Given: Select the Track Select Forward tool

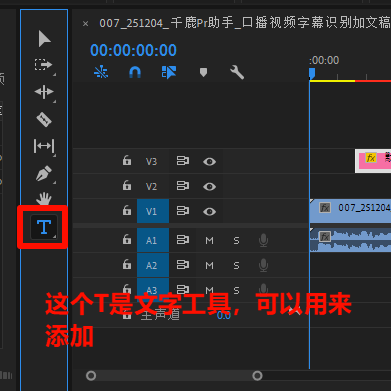Looking at the screenshot, I should (44, 65).
